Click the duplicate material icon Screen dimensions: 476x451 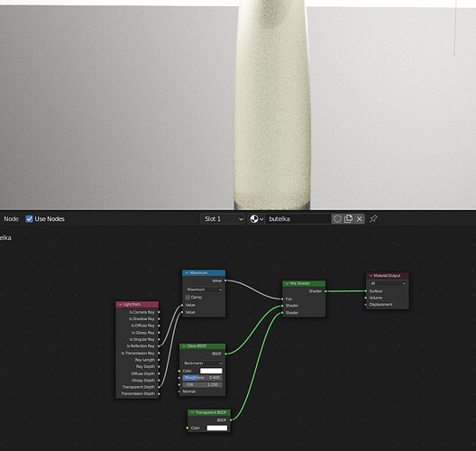[348, 218]
